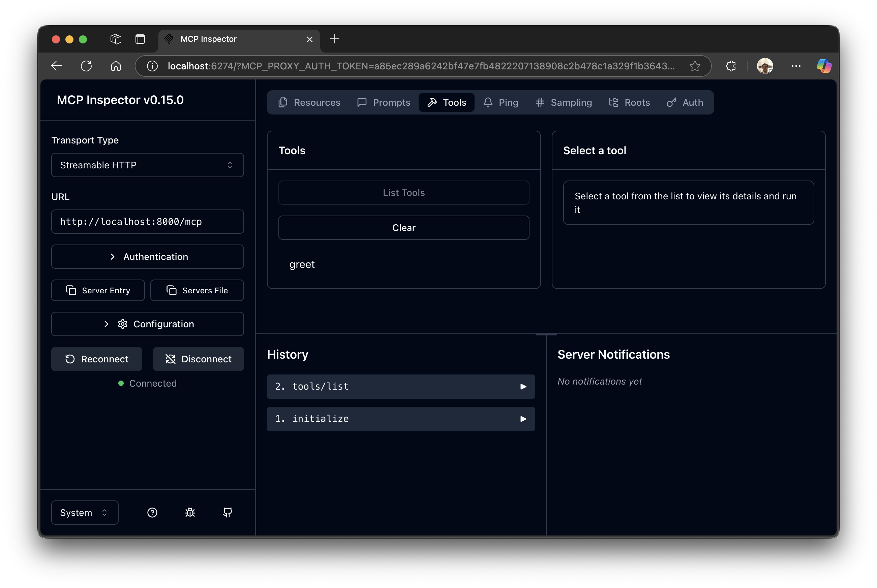Switch to the Resources tab
Viewport: 877px width, 588px height.
point(309,102)
